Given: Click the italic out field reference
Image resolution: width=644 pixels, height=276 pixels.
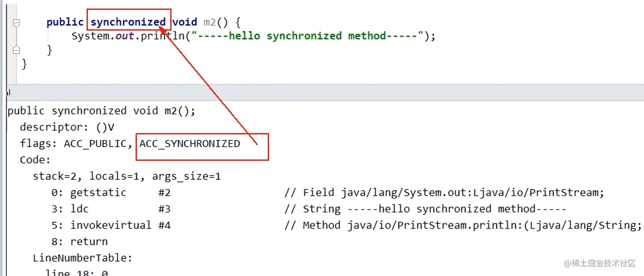Looking at the screenshot, I should tap(125, 36).
